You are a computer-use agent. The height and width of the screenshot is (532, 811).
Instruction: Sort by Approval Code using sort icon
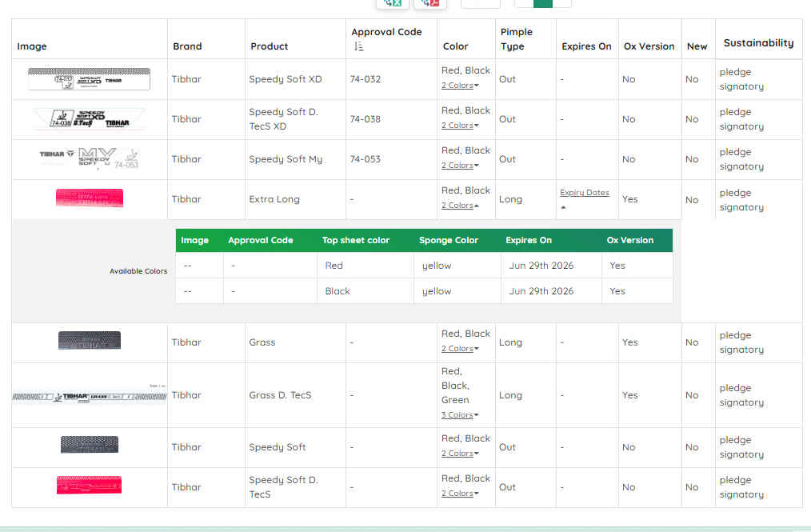tap(359, 46)
